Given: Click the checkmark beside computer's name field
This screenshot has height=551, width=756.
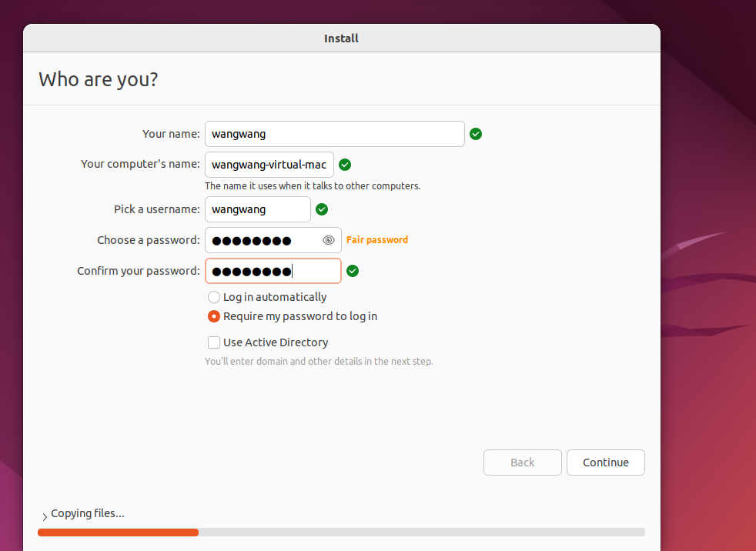Looking at the screenshot, I should pyautogui.click(x=345, y=165).
